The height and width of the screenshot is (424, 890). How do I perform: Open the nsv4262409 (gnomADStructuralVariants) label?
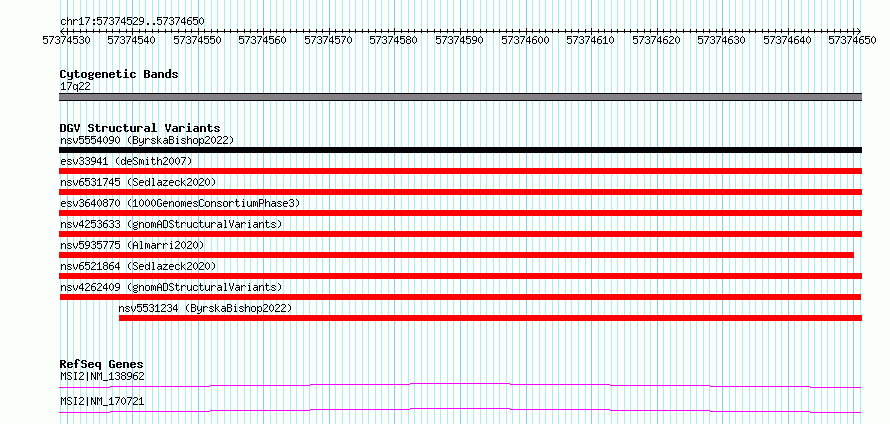click(171, 287)
